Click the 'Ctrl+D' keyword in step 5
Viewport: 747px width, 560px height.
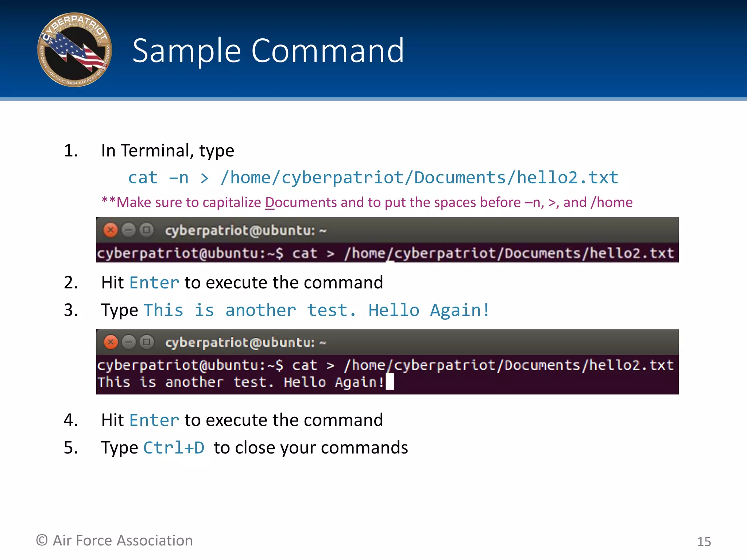click(x=174, y=448)
